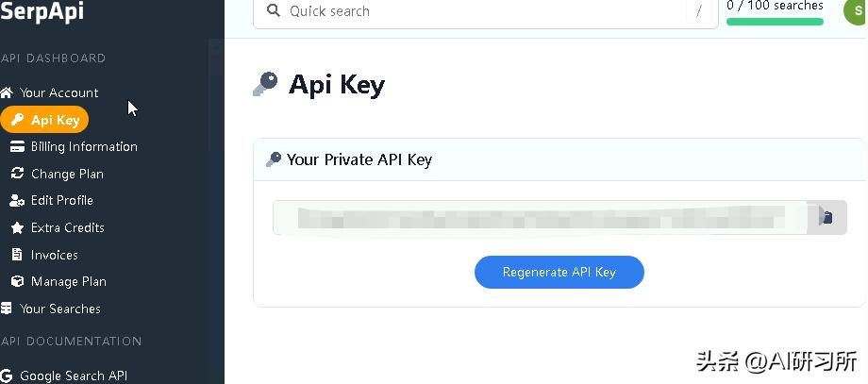
Task: Click the box icon beside Manage Plan
Action: click(x=16, y=281)
